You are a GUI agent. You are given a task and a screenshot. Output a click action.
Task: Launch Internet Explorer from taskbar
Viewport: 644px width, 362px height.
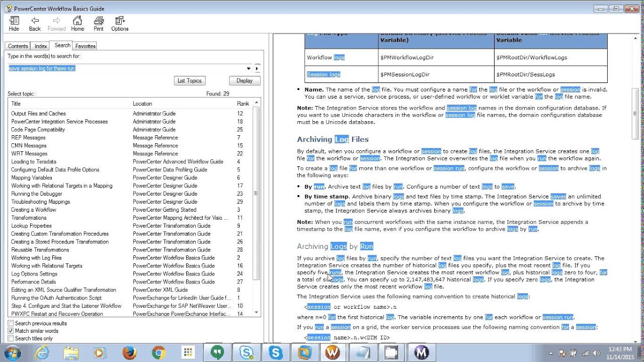pyautogui.click(x=42, y=352)
